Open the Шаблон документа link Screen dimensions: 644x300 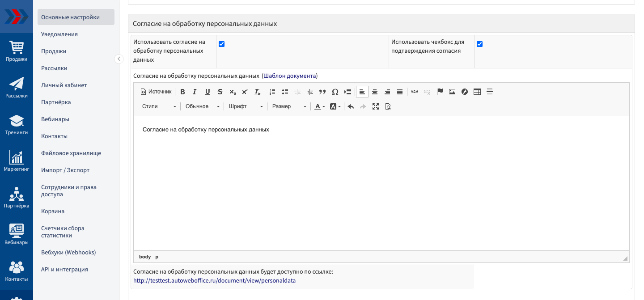[289, 76]
